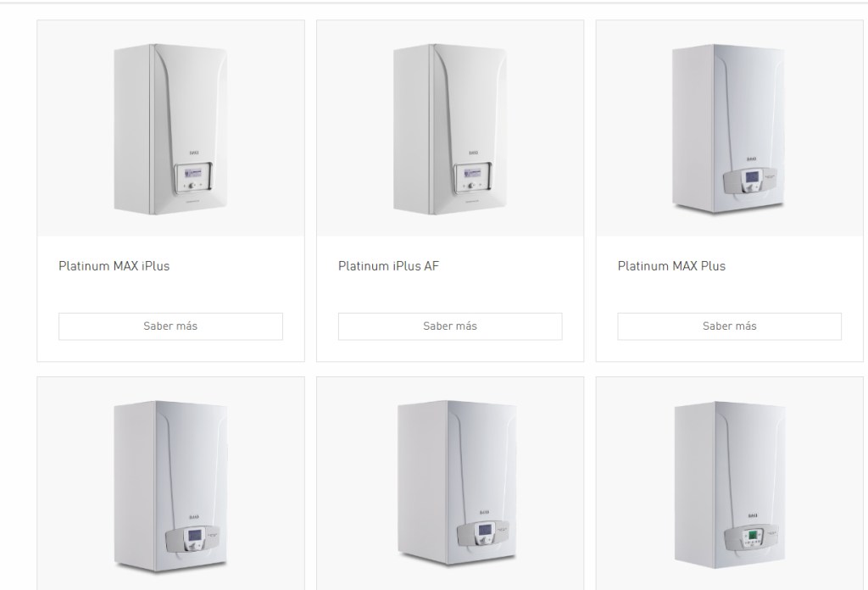The height and width of the screenshot is (590, 868).
Task: Open the Platinum iPlus AF boiler image
Action: [x=450, y=128]
